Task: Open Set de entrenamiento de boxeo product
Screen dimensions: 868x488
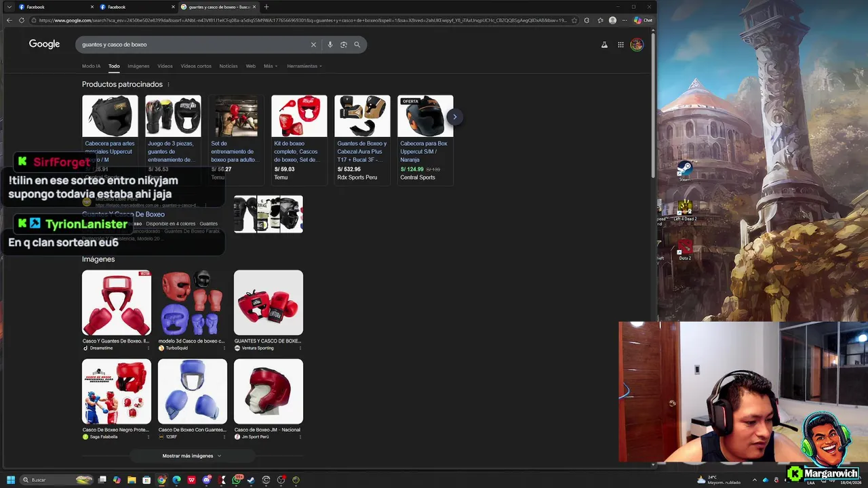Action: (236, 140)
